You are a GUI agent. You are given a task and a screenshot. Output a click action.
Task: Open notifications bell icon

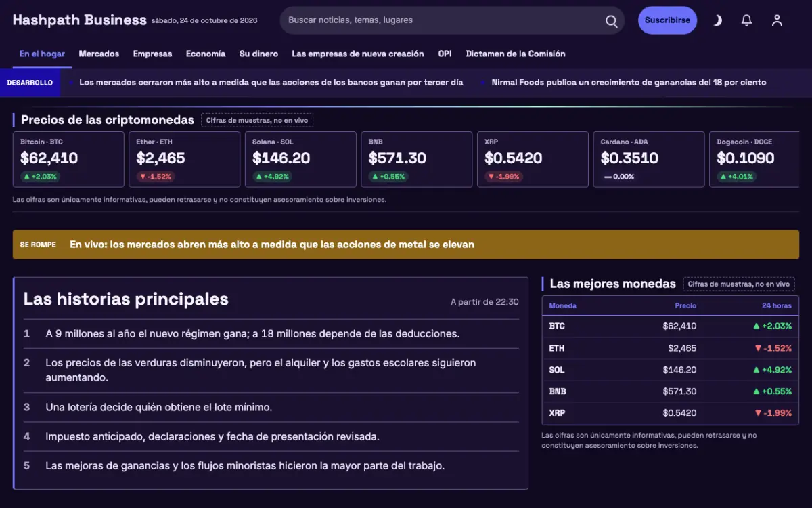(x=746, y=20)
